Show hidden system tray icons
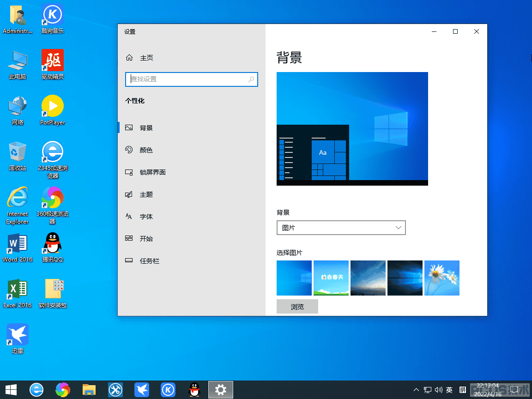 (x=416, y=390)
